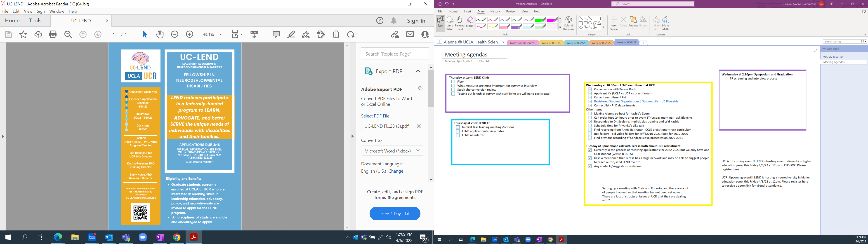Switch to the Acrobat Tools tab
Screen dimensions: 868x244
pos(35,21)
